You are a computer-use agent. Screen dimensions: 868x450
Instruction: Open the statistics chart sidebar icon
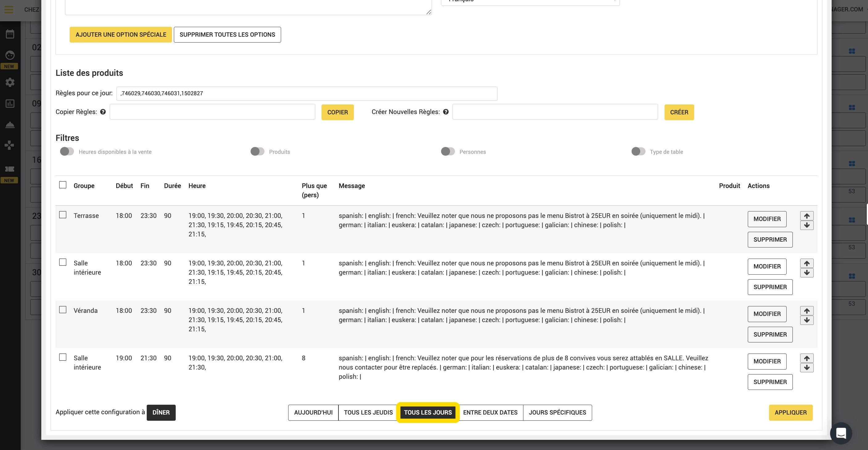click(10, 104)
